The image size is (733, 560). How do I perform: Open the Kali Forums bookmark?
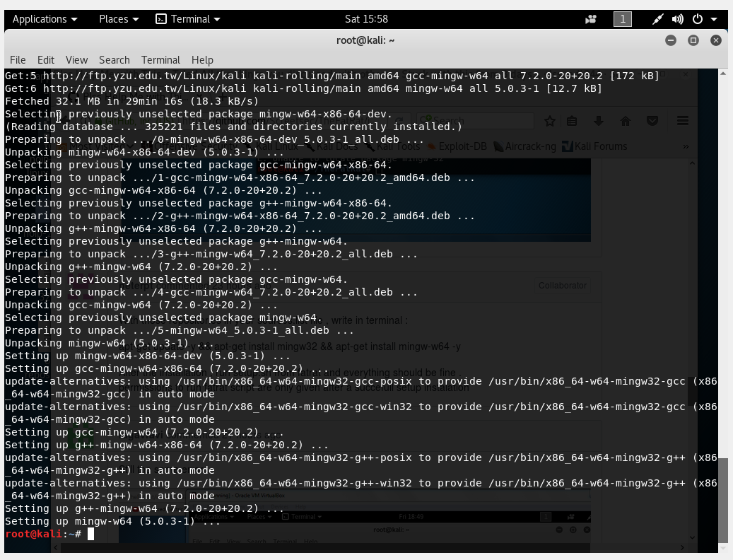click(602, 146)
